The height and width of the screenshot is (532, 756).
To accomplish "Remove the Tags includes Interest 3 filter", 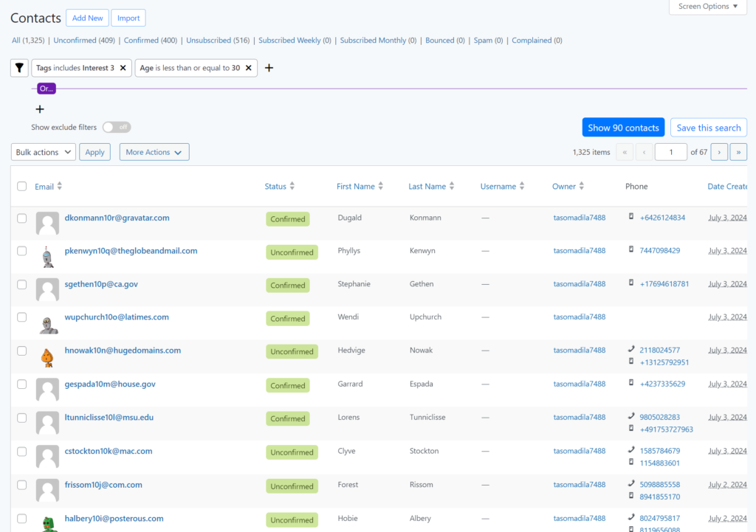I will coord(123,68).
